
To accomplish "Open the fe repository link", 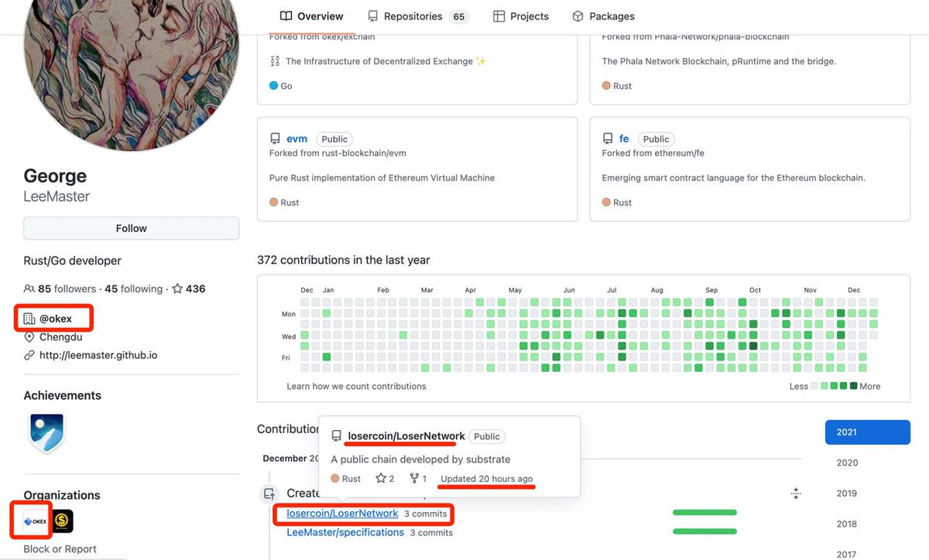I will tap(624, 139).
